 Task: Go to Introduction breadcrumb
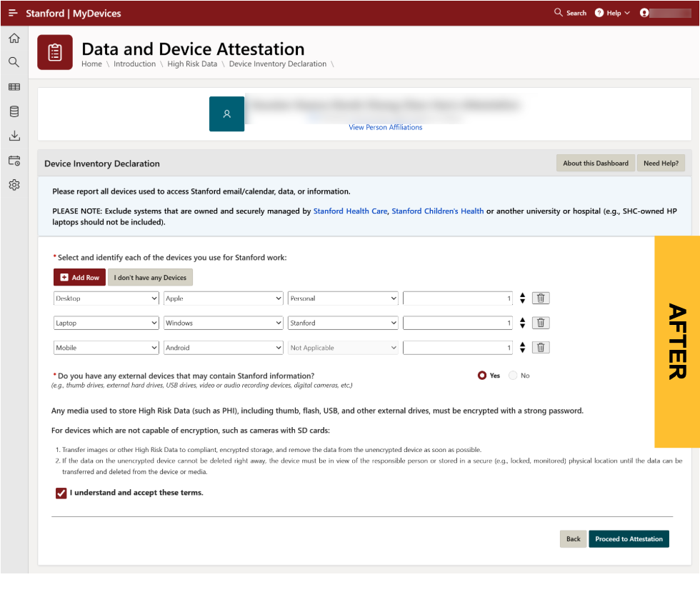click(x=134, y=64)
